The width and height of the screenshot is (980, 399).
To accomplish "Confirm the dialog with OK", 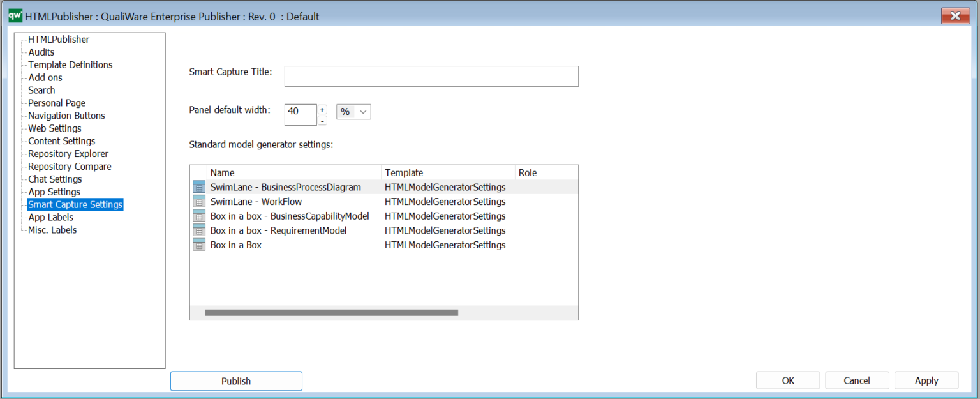I will click(x=787, y=380).
